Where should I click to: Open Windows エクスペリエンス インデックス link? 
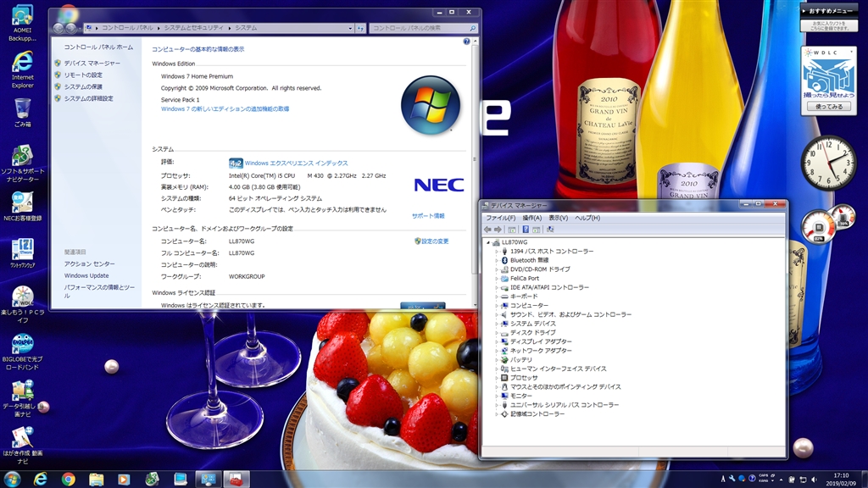point(296,163)
